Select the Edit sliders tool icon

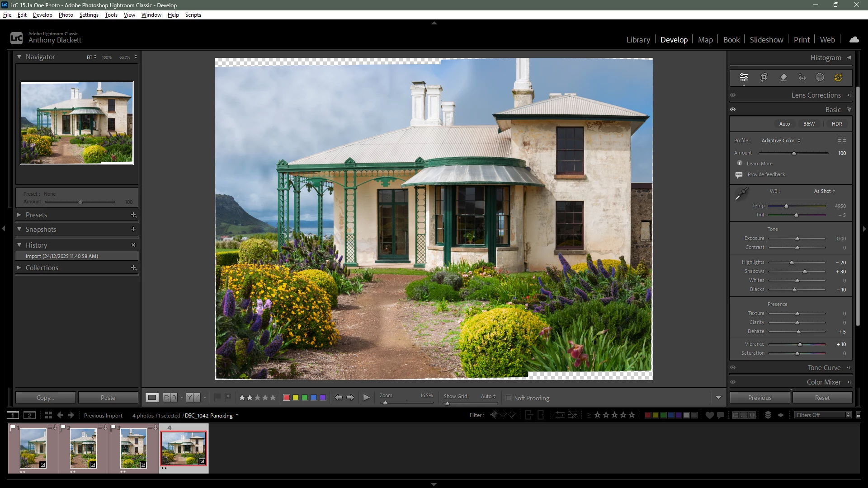[744, 77]
